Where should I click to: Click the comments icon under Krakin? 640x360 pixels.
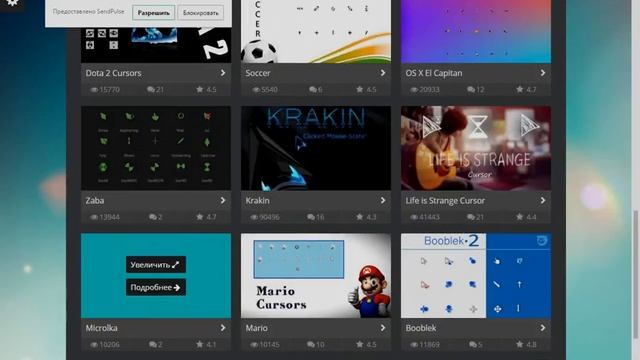click(x=311, y=217)
